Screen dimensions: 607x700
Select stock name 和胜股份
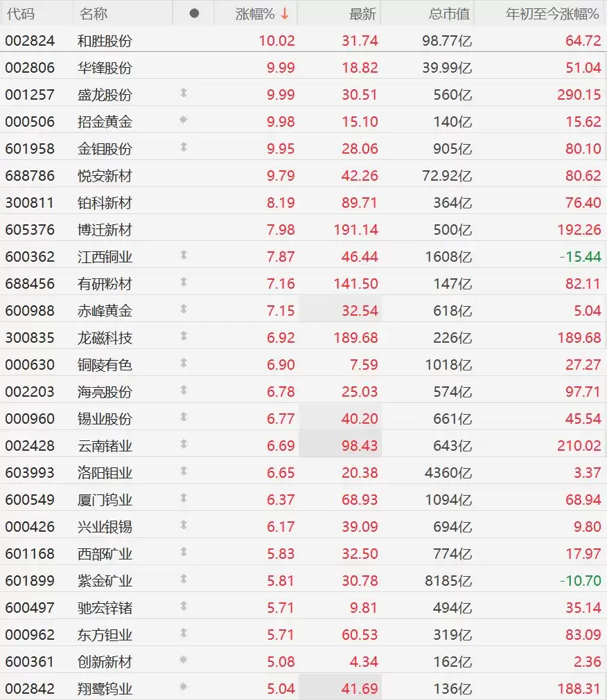(x=105, y=41)
